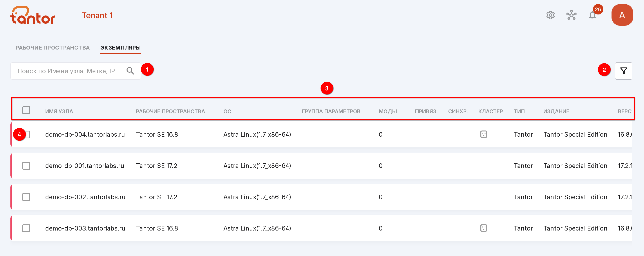Click Tantor SE 16.8 in demo-db-004 row
Screen dimensions: 644x256
157,135
